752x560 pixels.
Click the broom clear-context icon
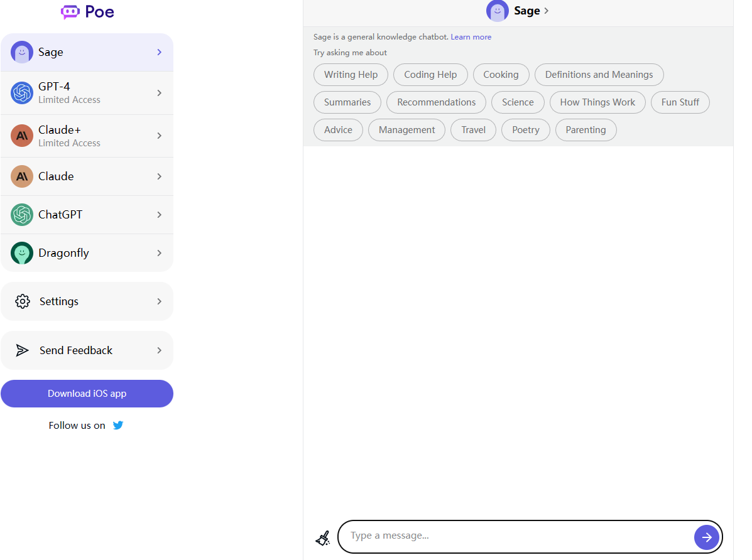(322, 538)
